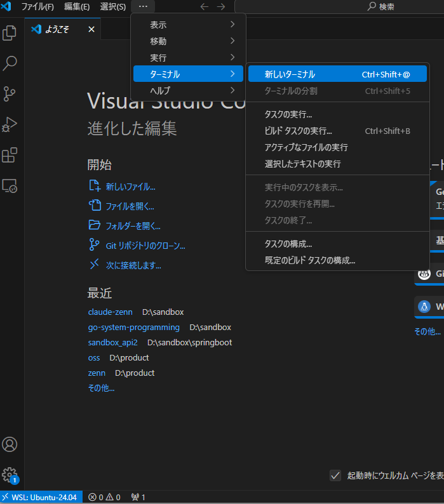Open the Manage gear icon
Viewport: 444px width, 504px height.
10,475
